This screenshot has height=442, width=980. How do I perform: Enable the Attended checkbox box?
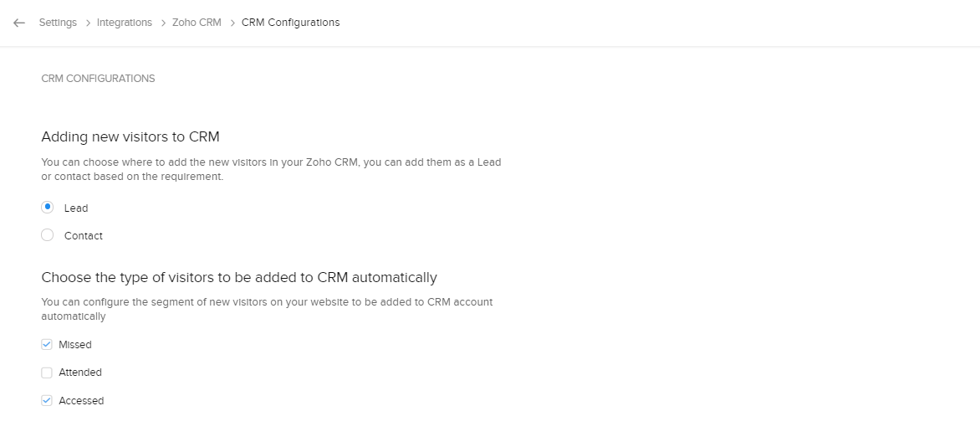[x=47, y=373]
